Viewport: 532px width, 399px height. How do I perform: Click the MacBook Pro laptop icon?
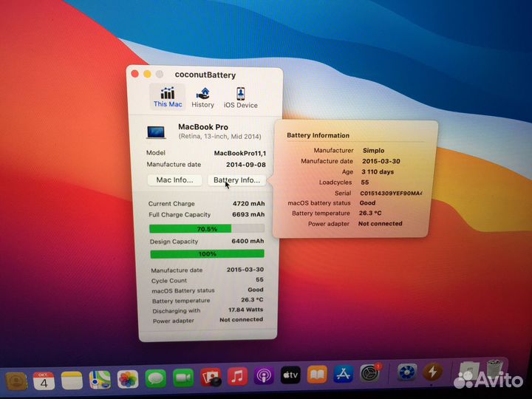156,132
